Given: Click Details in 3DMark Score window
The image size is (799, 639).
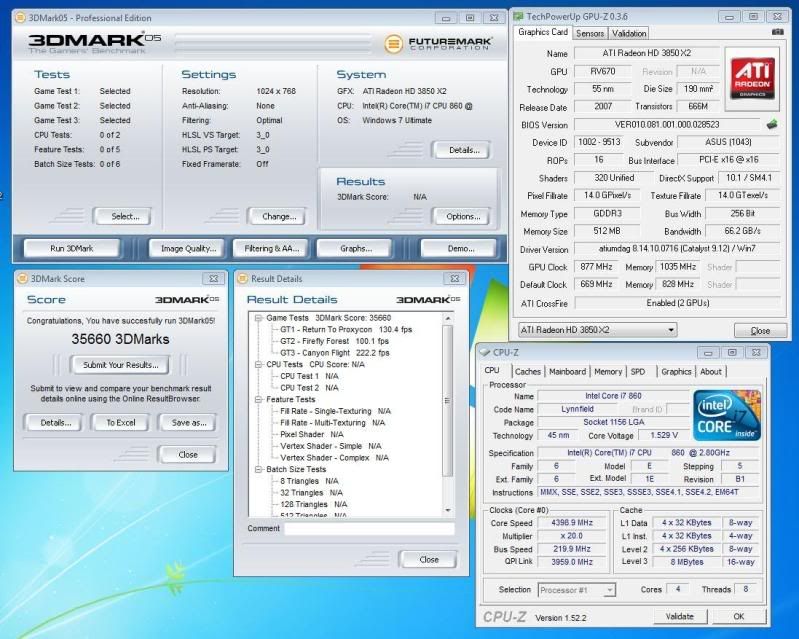Looking at the screenshot, I should [x=56, y=422].
